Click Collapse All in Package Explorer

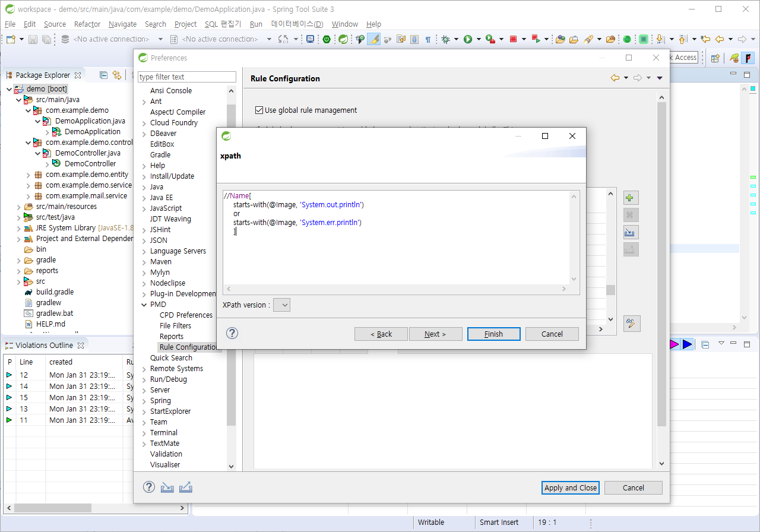point(103,75)
